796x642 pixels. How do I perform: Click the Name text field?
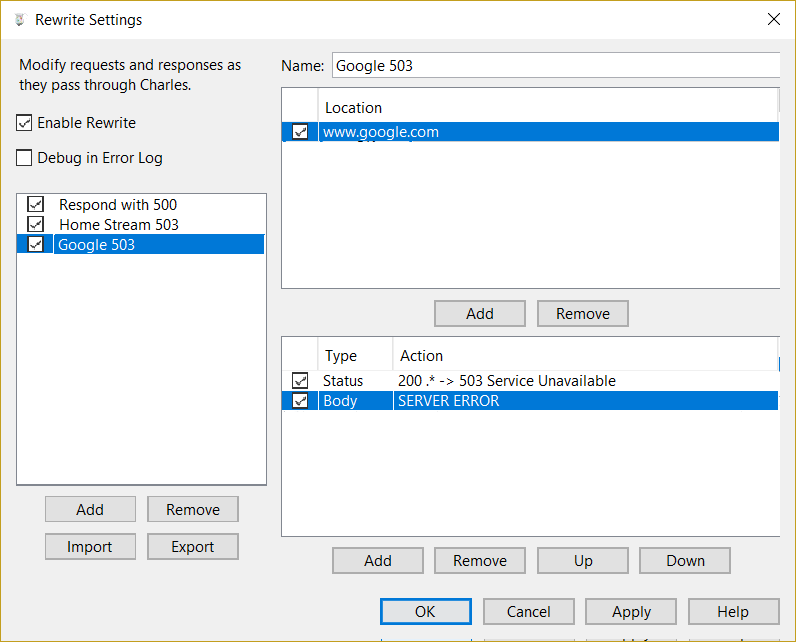pos(554,66)
